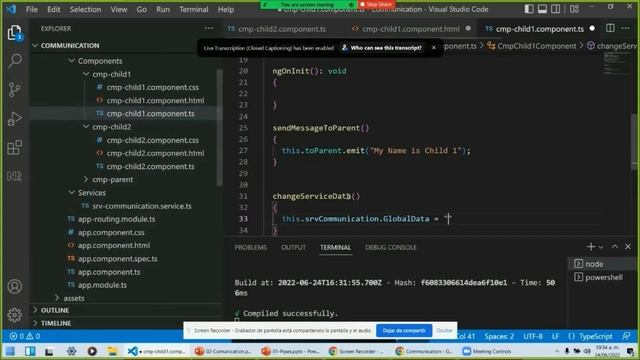This screenshot has height=360, width=640.
Task: Toggle secondary side bar layout icon
Action: click(x=556, y=9)
